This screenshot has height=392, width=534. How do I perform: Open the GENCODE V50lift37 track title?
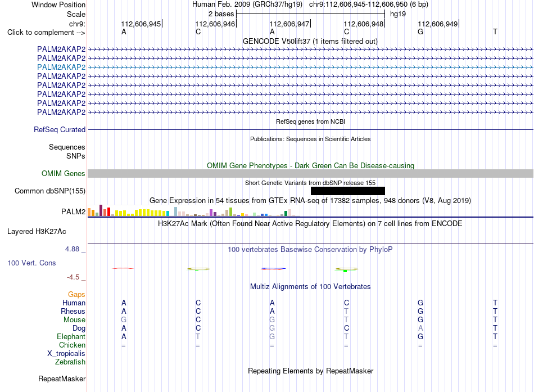tap(310, 41)
